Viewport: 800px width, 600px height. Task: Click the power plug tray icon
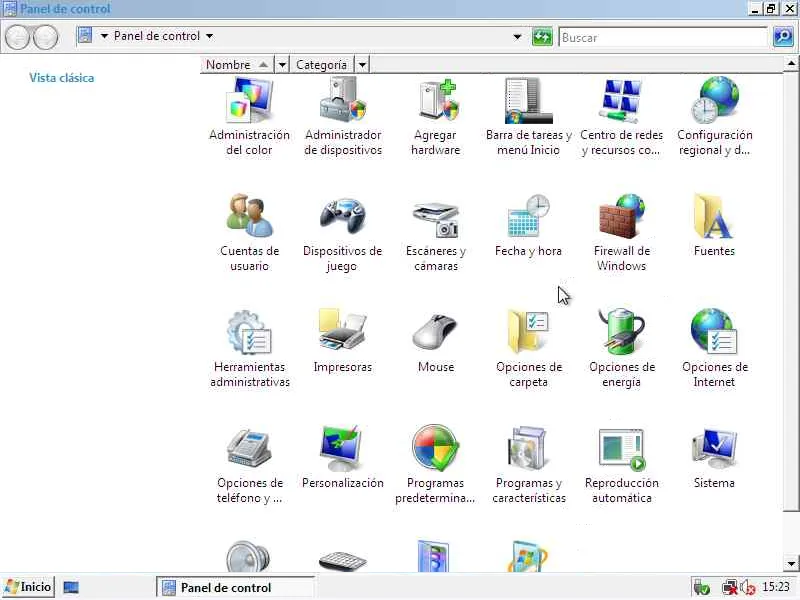702,588
